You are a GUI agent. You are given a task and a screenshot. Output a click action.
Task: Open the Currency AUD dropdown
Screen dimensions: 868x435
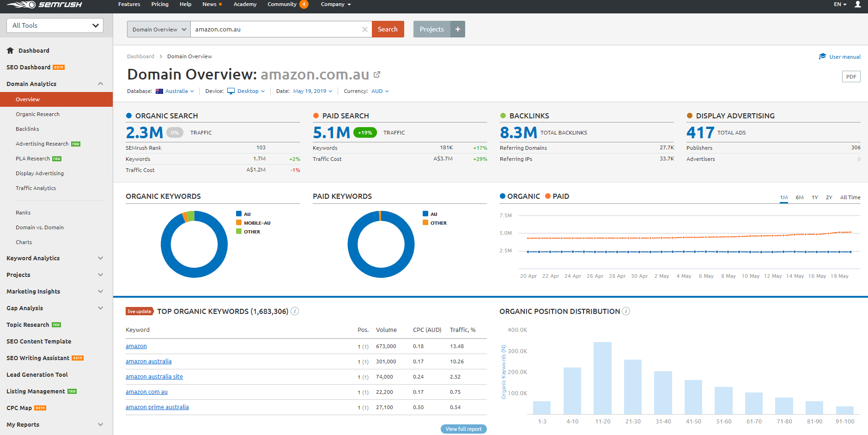coord(380,91)
